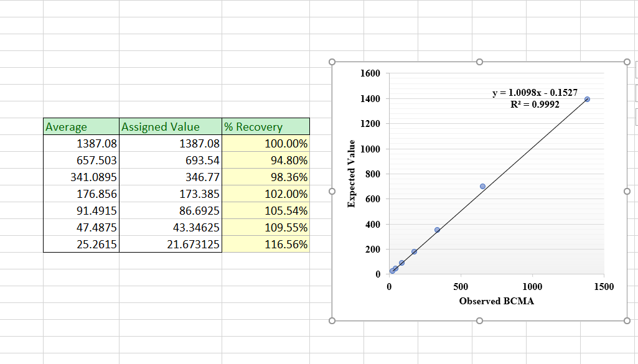Select the "Average" header cell
The width and height of the screenshot is (638, 364).
point(81,127)
